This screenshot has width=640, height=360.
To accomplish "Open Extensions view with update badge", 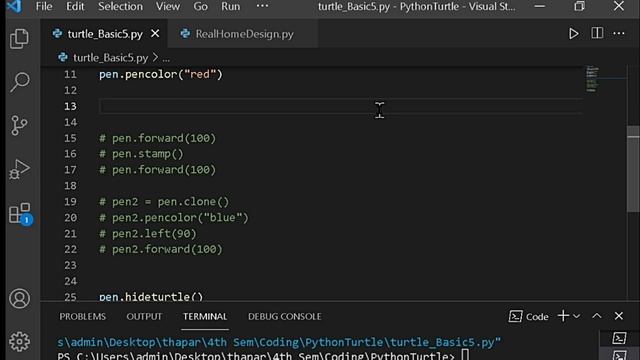I will coord(20,213).
